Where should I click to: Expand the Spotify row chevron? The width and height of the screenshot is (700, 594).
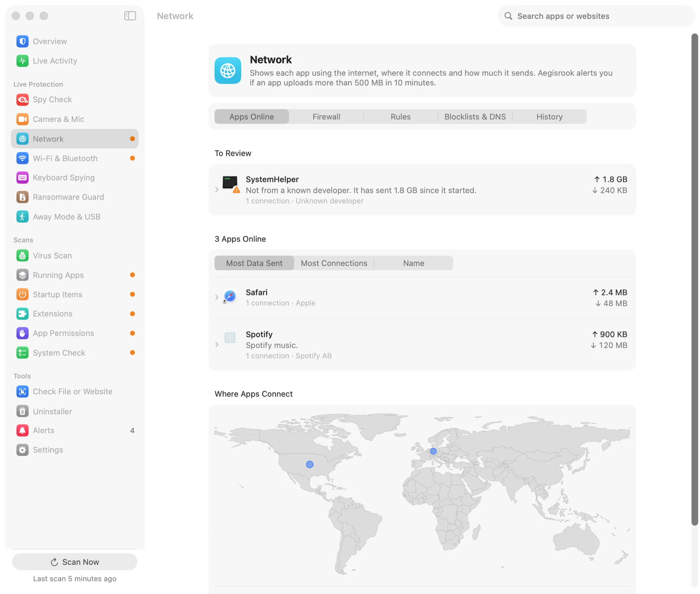click(217, 345)
